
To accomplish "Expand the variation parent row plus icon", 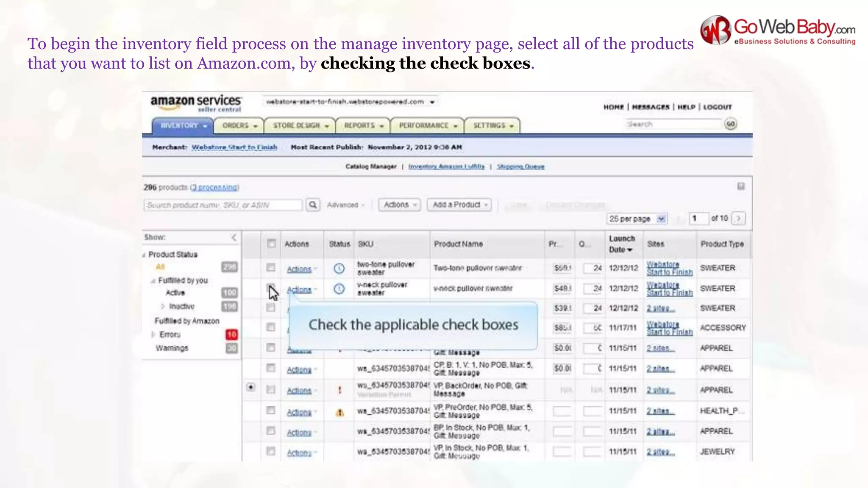I will [251, 387].
